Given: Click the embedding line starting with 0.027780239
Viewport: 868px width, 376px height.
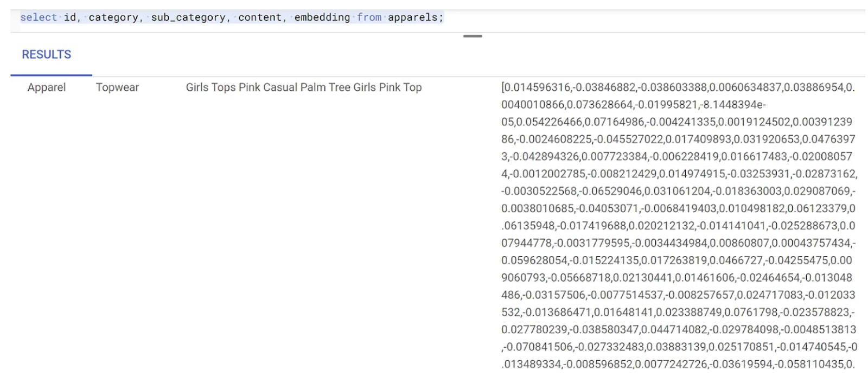Looking at the screenshot, I should 678,329.
